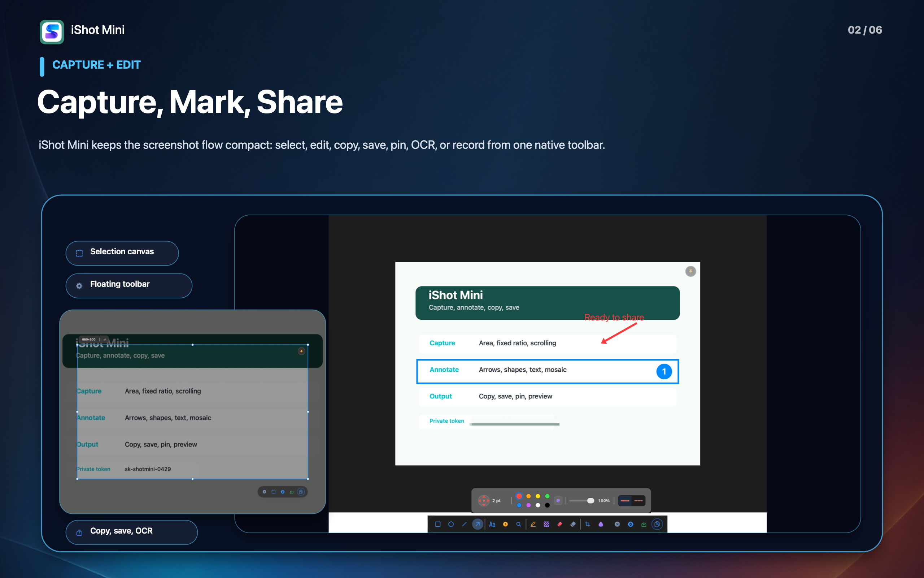The width and height of the screenshot is (924, 578).
Task: Click 'Area, fixed ratio, scrolling' in the editor preview
Action: coord(517,343)
